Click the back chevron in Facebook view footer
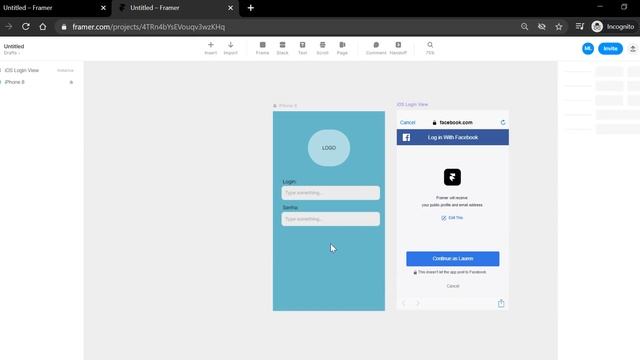 (404, 303)
